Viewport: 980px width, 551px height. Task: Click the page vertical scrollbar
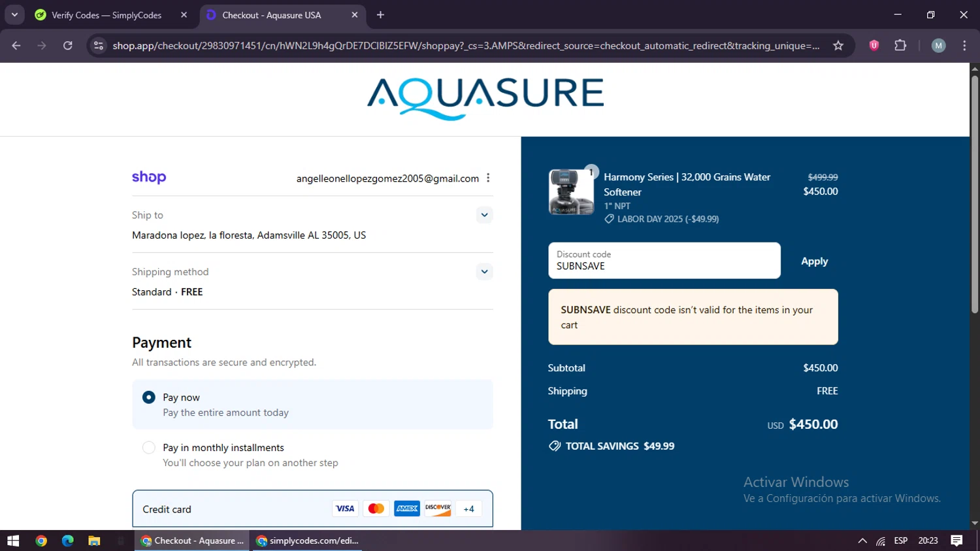coord(974,194)
